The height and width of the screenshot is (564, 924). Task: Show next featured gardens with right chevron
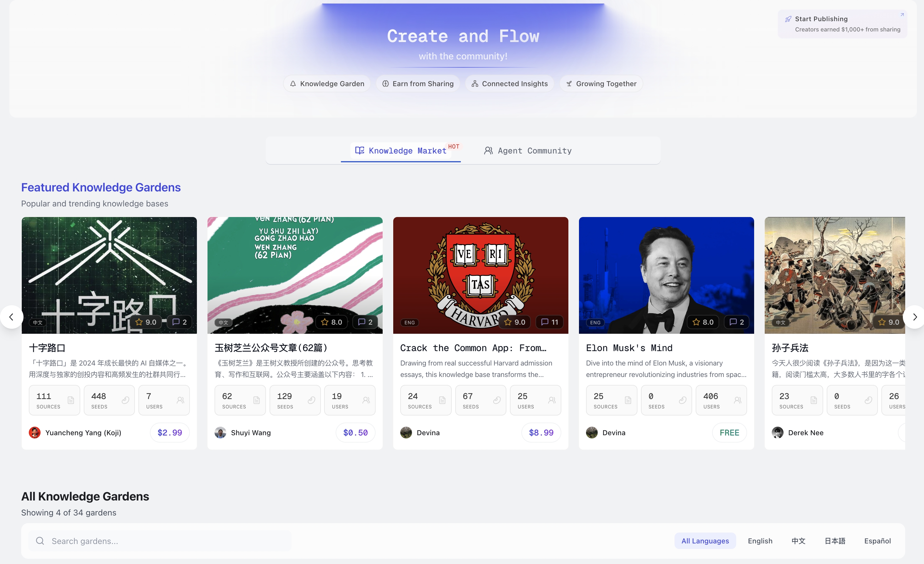pyautogui.click(x=914, y=317)
